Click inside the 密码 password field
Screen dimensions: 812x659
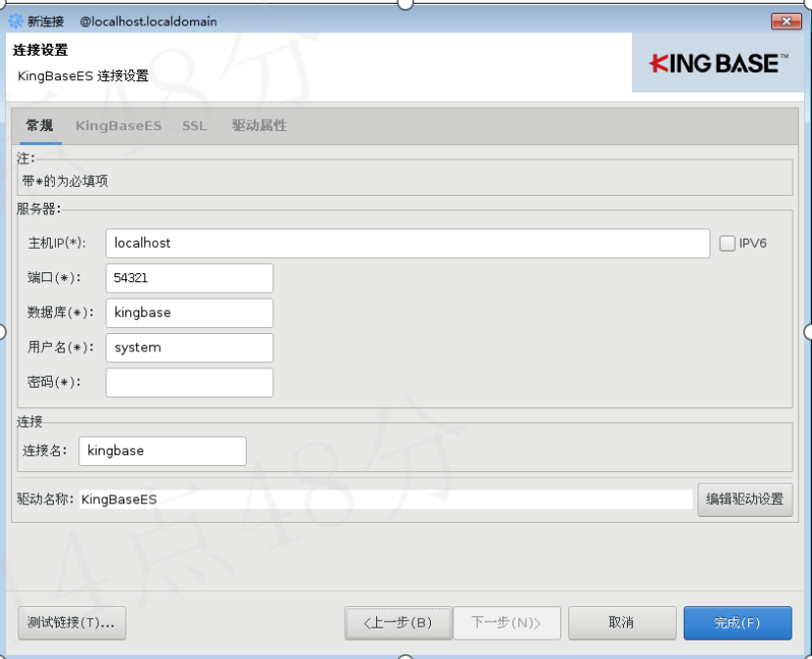[188, 382]
